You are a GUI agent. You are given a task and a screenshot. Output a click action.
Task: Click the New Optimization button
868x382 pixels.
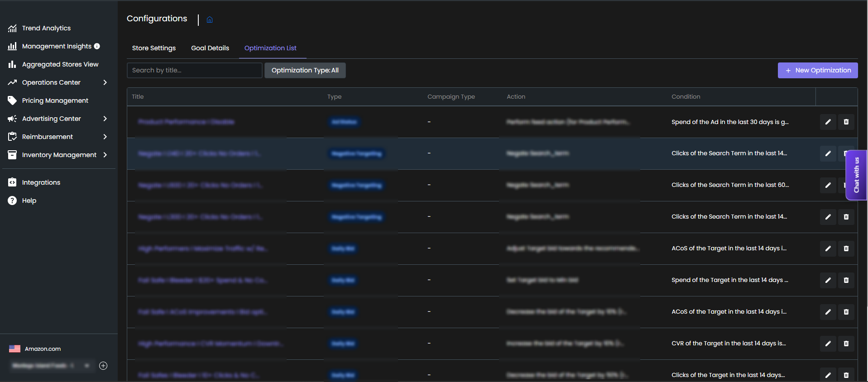(x=817, y=70)
